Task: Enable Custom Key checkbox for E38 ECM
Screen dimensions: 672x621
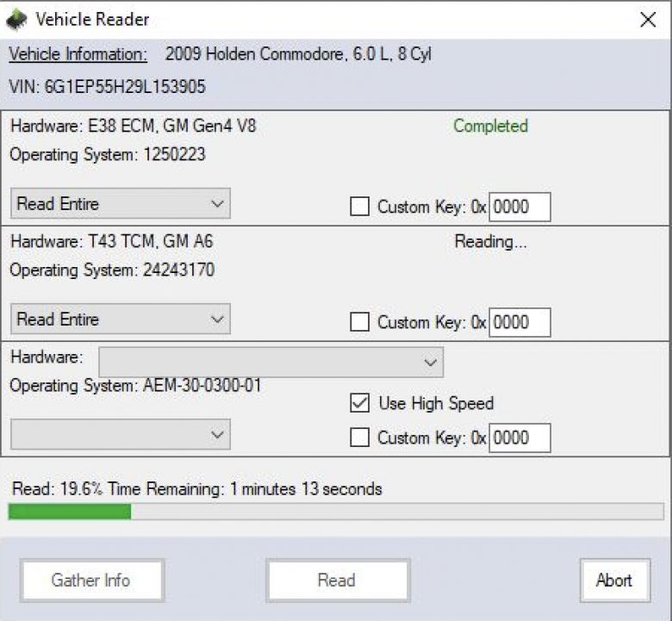Action: (359, 206)
